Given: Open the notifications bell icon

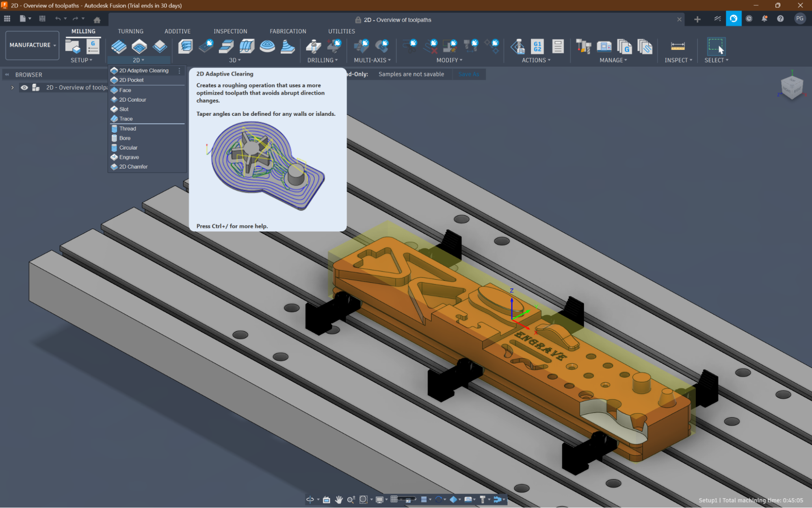Looking at the screenshot, I should tap(764, 19).
